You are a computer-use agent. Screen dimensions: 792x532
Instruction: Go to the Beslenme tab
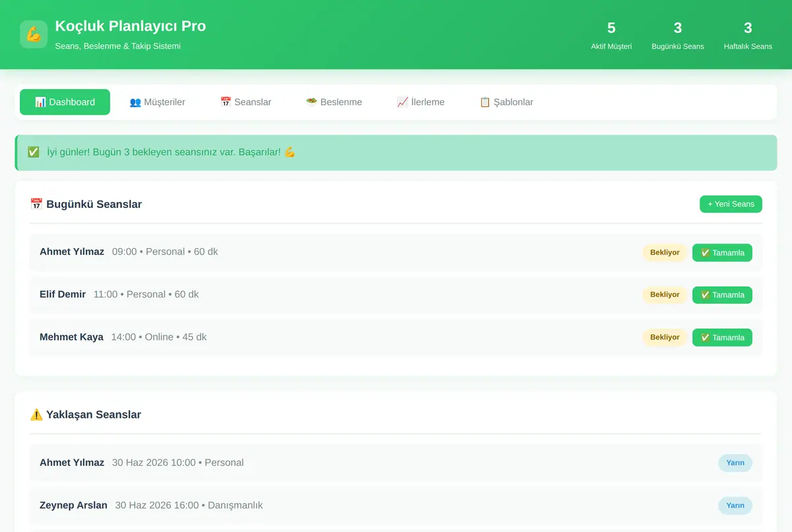(334, 102)
